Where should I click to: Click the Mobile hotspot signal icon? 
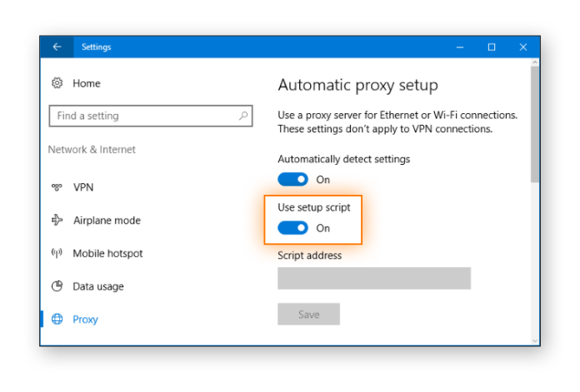[57, 253]
